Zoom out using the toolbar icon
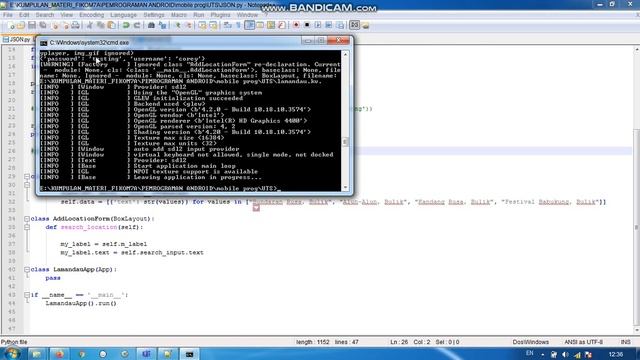 189,25
